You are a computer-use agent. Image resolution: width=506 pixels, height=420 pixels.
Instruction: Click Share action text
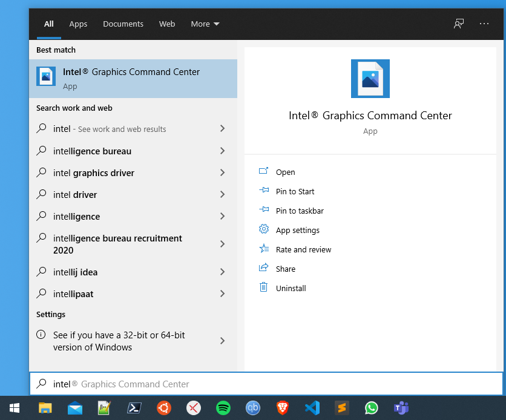point(286,269)
